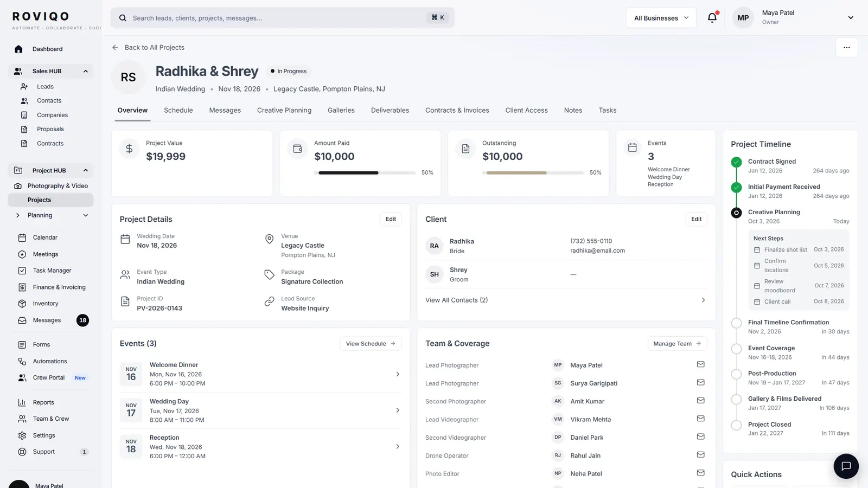Open Automations in the sidebar
Screen dimensions: 868x488
(x=50, y=361)
